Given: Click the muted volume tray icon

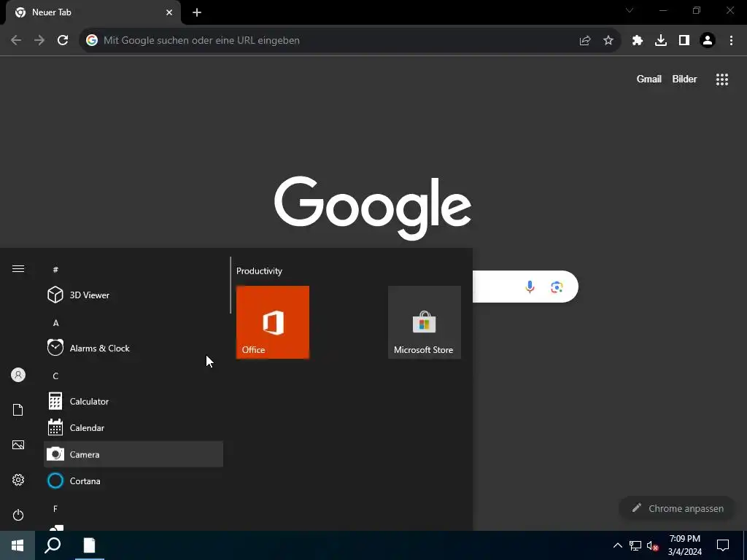Looking at the screenshot, I should click(653, 545).
